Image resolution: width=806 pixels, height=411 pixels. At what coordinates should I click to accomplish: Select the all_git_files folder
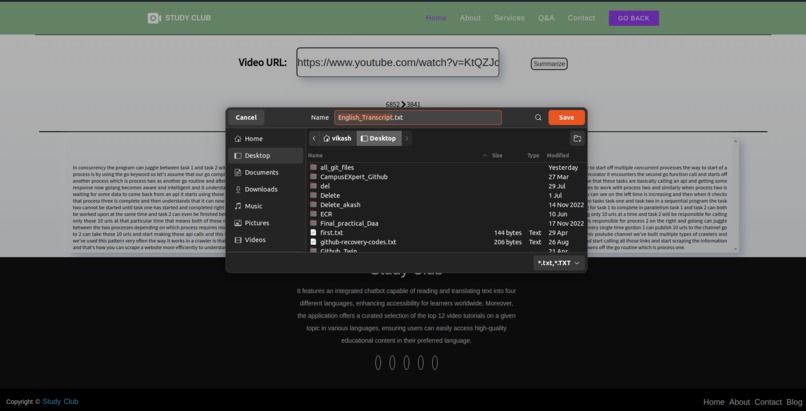pyautogui.click(x=447, y=167)
